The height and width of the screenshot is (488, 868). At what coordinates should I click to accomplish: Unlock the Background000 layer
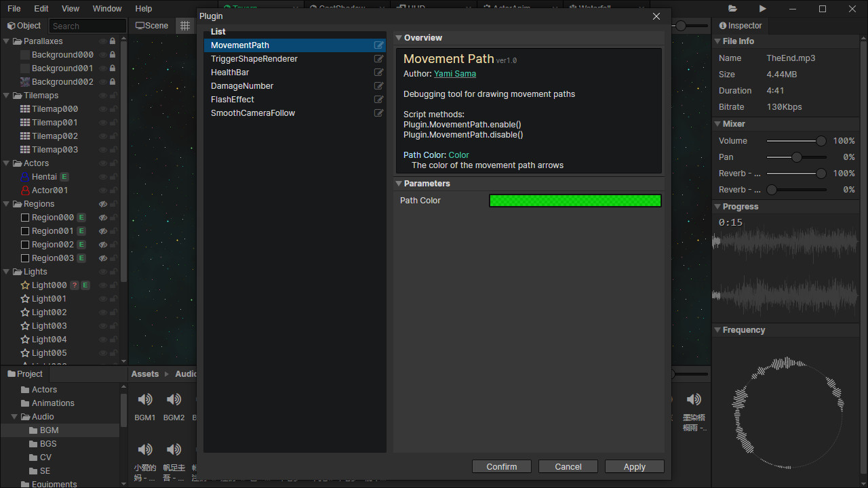click(112, 54)
